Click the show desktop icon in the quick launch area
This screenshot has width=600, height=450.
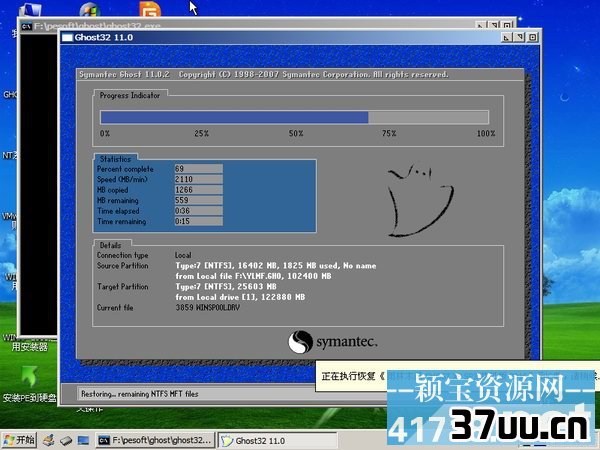pyautogui.click(x=83, y=440)
